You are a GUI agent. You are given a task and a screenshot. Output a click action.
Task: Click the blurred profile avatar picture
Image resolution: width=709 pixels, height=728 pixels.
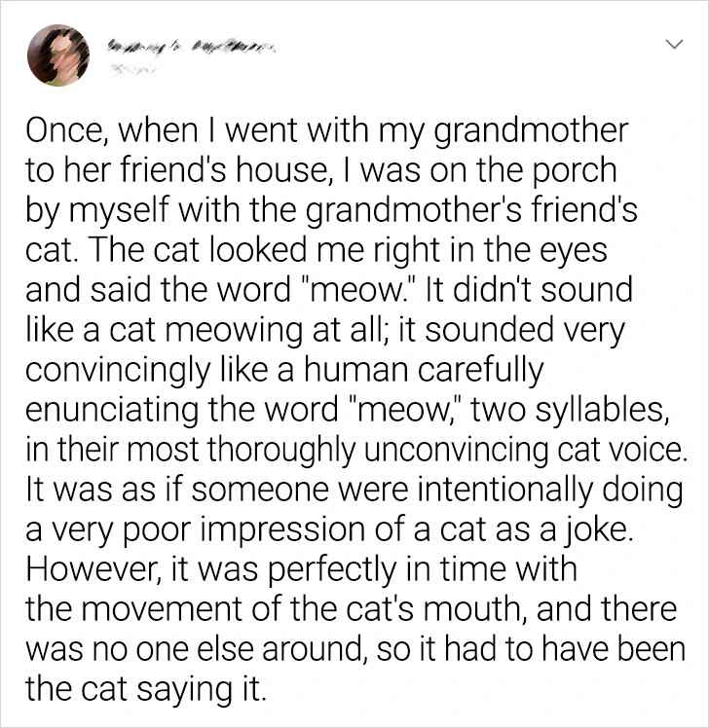click(x=55, y=56)
